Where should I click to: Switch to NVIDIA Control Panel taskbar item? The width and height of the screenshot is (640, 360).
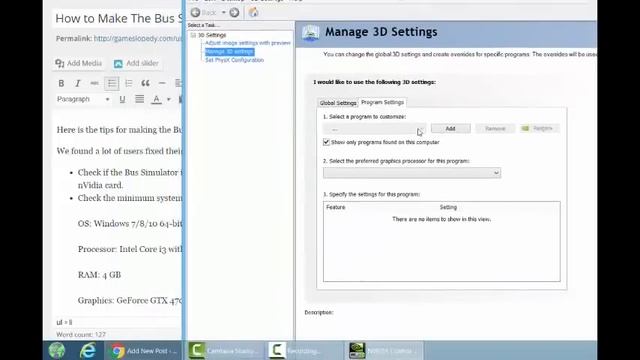coord(384,351)
